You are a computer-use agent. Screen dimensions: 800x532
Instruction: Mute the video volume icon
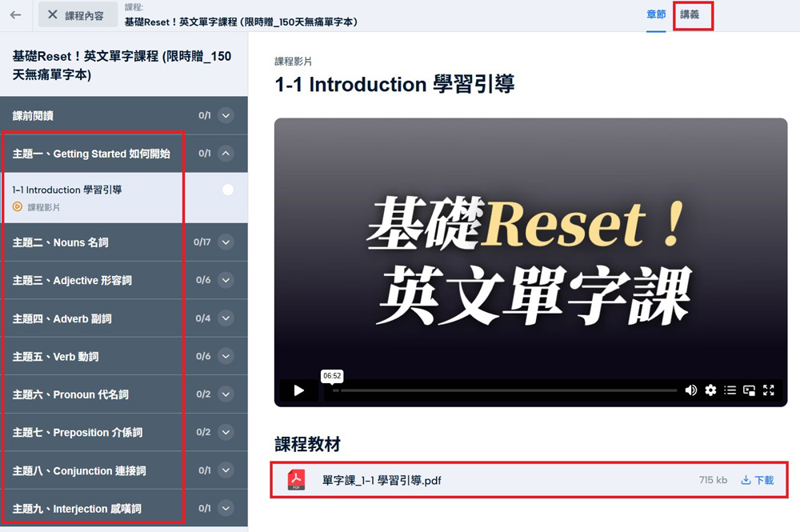(x=691, y=390)
